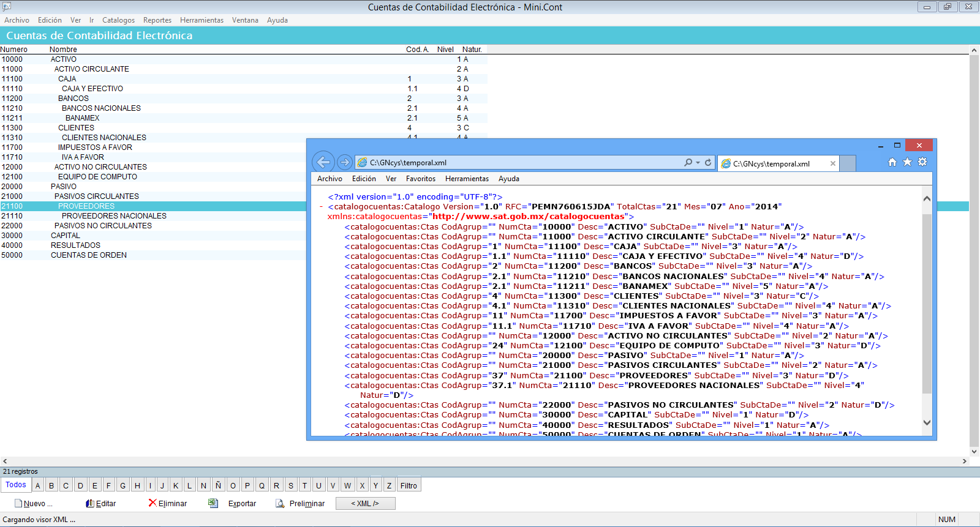The image size is (980, 527).
Task: Click the Nivel column header
Action: click(x=445, y=50)
